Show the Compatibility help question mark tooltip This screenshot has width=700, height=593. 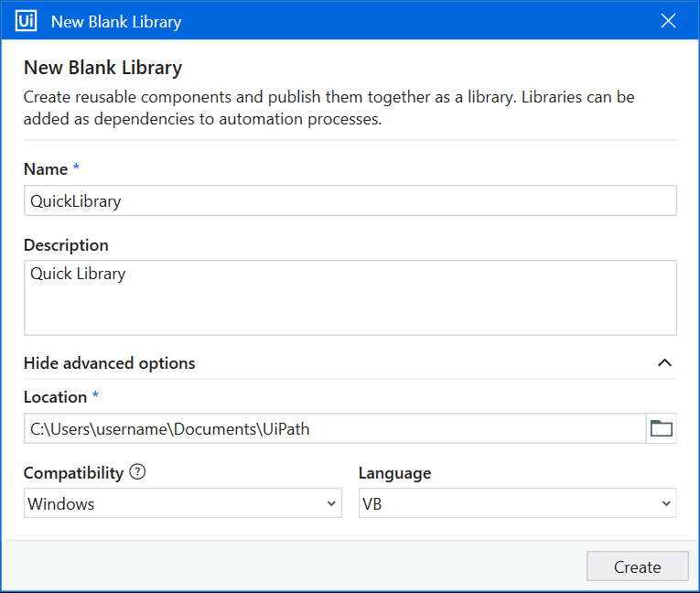pos(137,471)
